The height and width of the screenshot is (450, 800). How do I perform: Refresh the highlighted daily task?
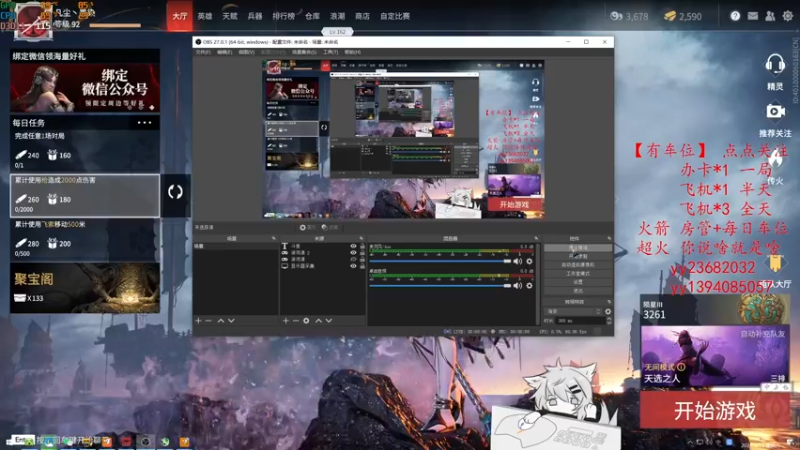[175, 192]
